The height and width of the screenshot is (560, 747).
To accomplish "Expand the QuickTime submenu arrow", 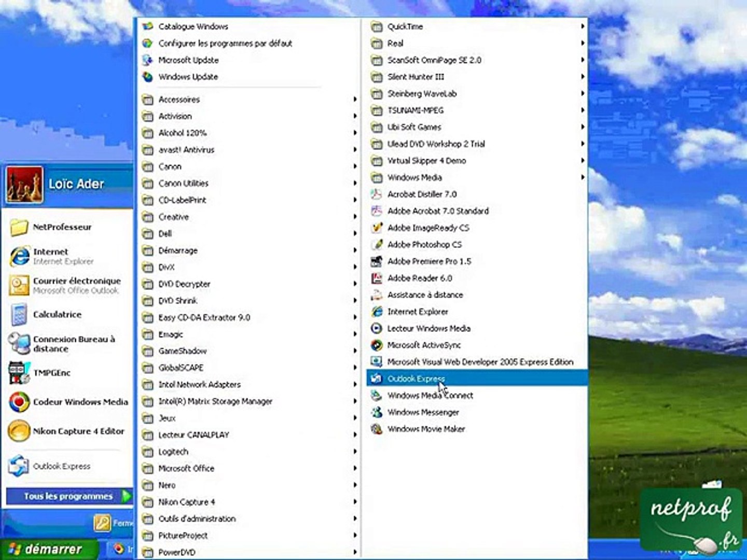I will click(x=583, y=26).
